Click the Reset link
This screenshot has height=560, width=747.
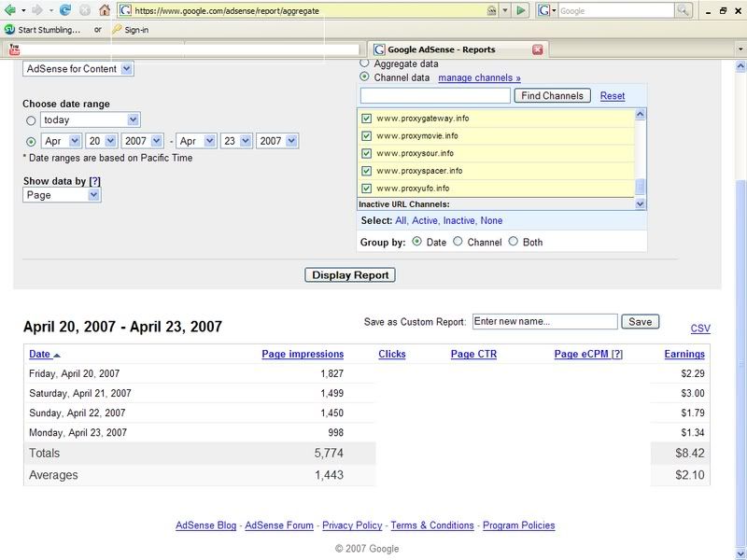tap(613, 96)
